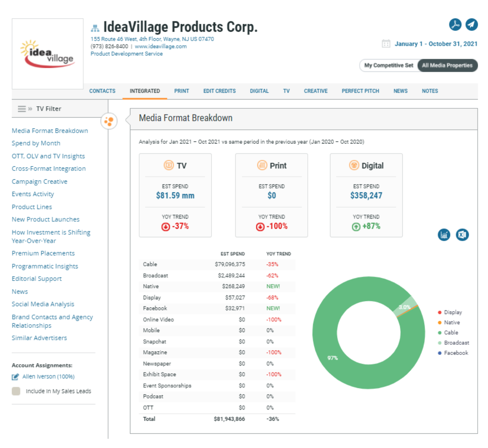Visit www.ideavillage.com website link
488x448 pixels.
(x=161, y=46)
